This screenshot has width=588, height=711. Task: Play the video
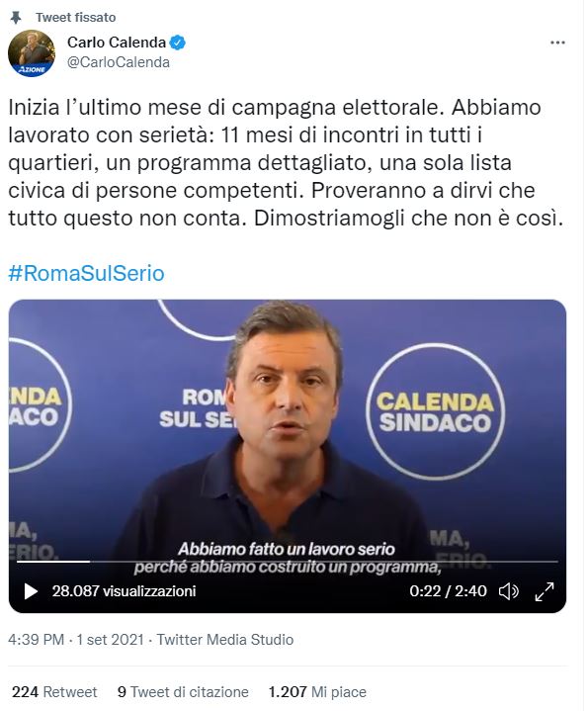click(x=31, y=591)
